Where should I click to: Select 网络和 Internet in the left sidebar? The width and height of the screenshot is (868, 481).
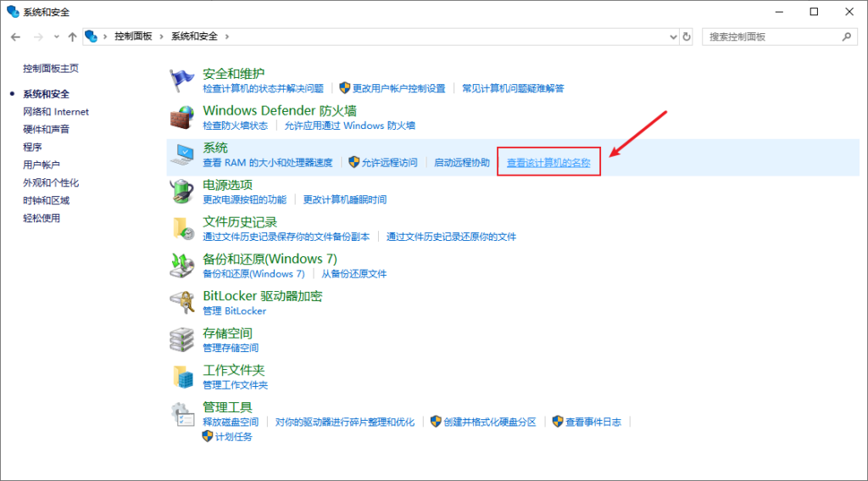(56, 112)
